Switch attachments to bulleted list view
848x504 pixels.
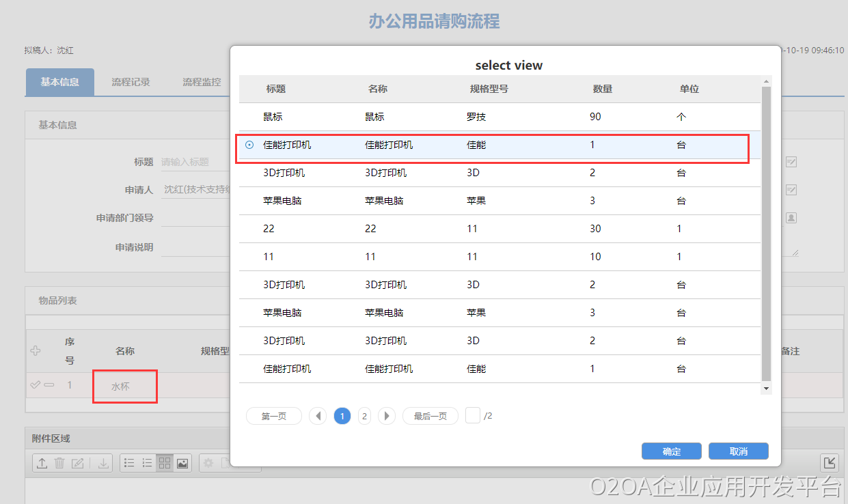(129, 463)
